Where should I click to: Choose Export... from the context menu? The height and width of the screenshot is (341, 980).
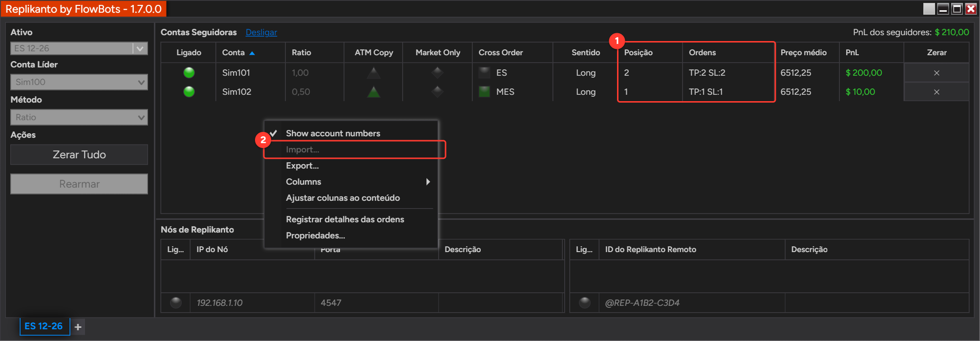tap(351, 166)
